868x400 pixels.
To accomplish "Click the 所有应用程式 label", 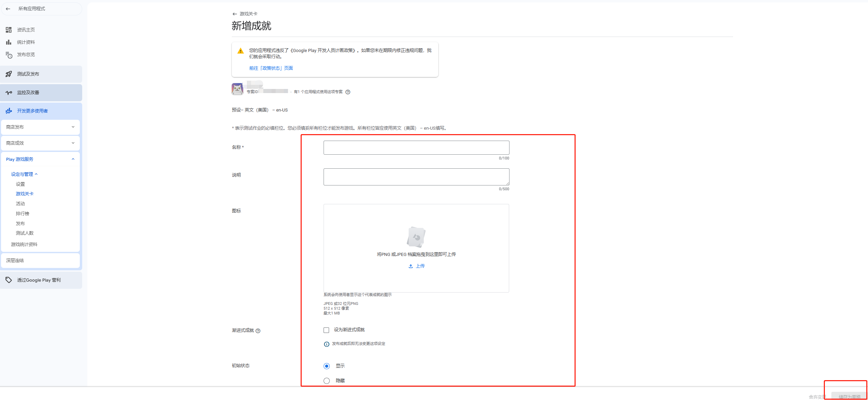I will tap(32, 9).
